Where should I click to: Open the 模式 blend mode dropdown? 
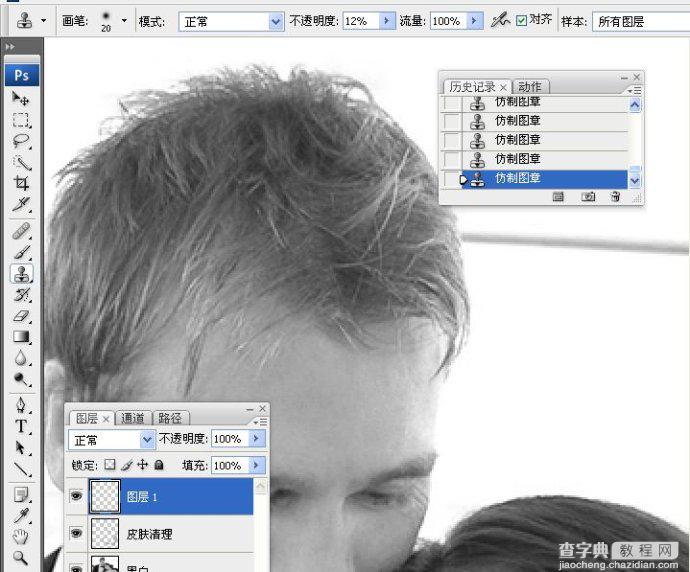(276, 21)
